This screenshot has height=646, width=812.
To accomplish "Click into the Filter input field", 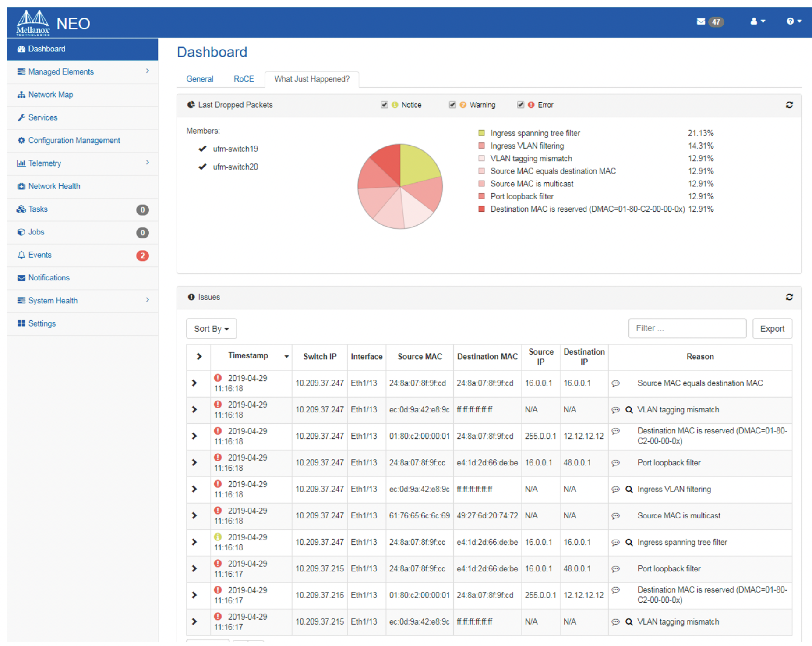I will pos(687,329).
